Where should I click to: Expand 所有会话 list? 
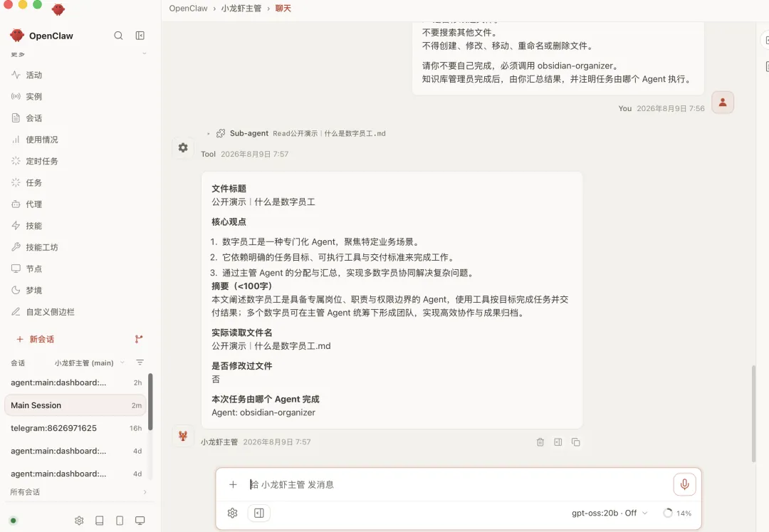78,492
